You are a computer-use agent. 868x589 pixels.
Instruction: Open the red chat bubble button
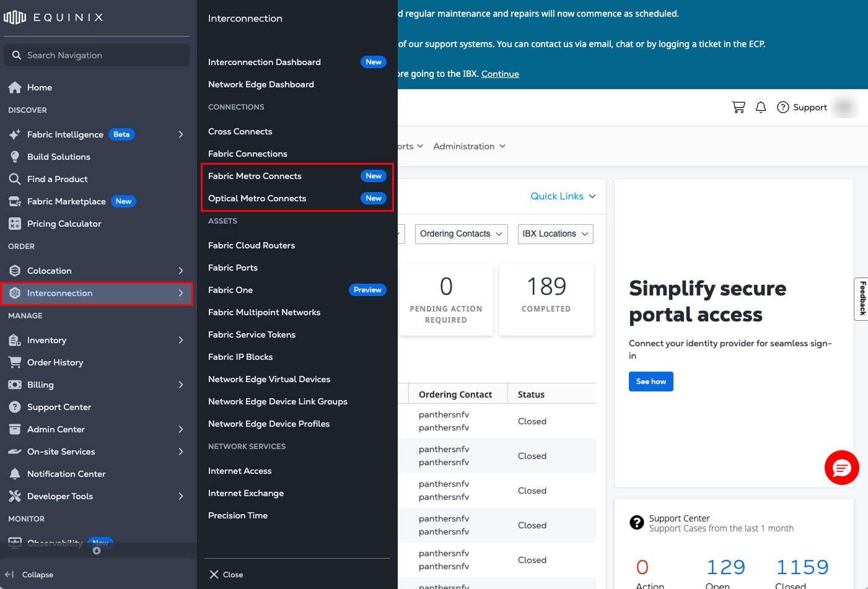[x=841, y=468]
